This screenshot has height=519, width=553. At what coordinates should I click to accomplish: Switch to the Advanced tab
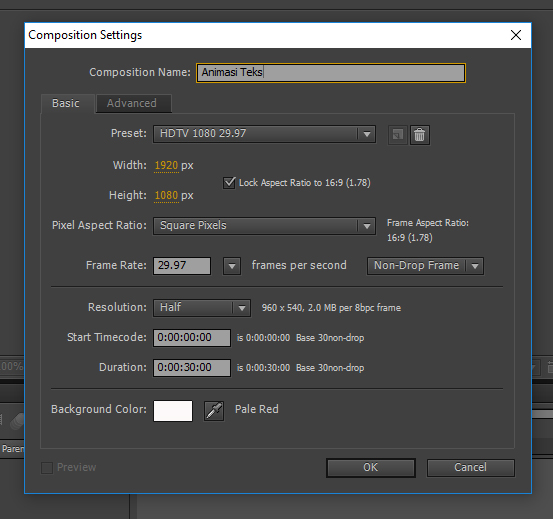133,103
